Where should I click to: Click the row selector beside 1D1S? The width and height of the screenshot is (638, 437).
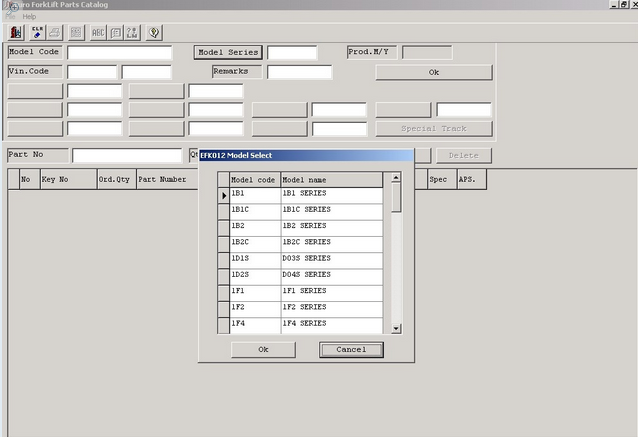pos(223,261)
